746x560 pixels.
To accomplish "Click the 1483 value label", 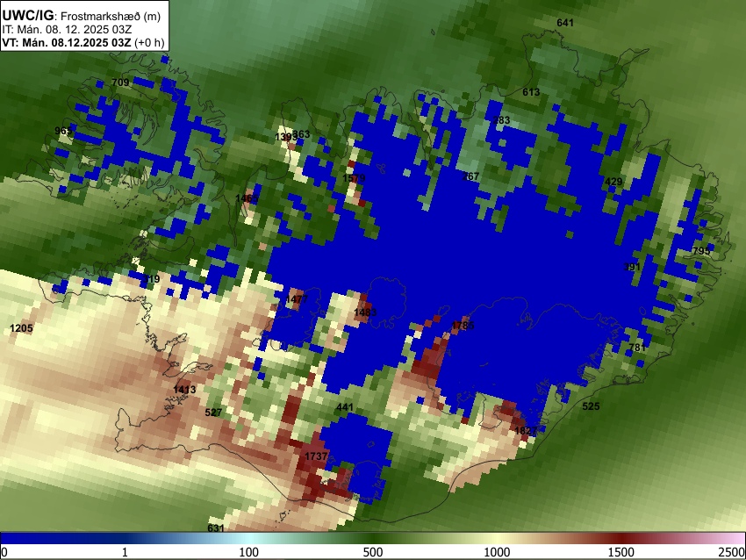I will tap(365, 312).
